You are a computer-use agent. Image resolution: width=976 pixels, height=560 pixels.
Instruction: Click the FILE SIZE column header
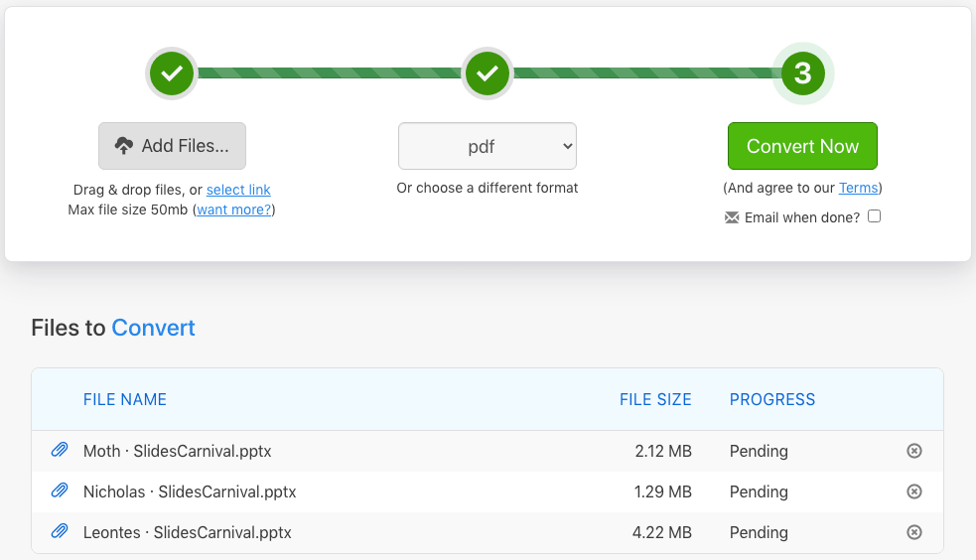click(x=655, y=399)
